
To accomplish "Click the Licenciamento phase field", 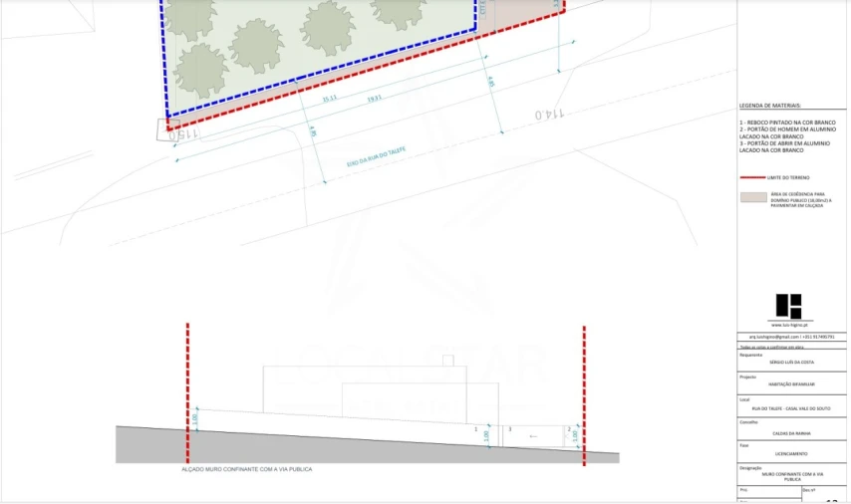I will pyautogui.click(x=791, y=453).
